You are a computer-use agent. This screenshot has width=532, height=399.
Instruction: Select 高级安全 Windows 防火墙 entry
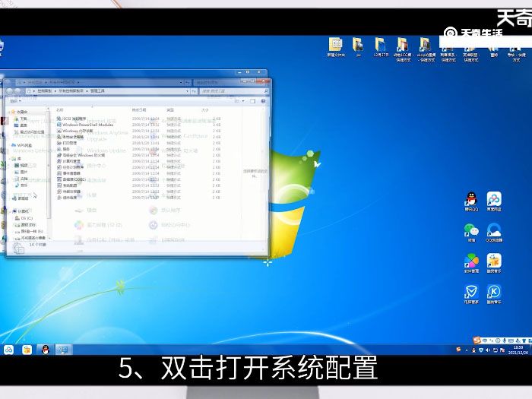tap(81, 155)
